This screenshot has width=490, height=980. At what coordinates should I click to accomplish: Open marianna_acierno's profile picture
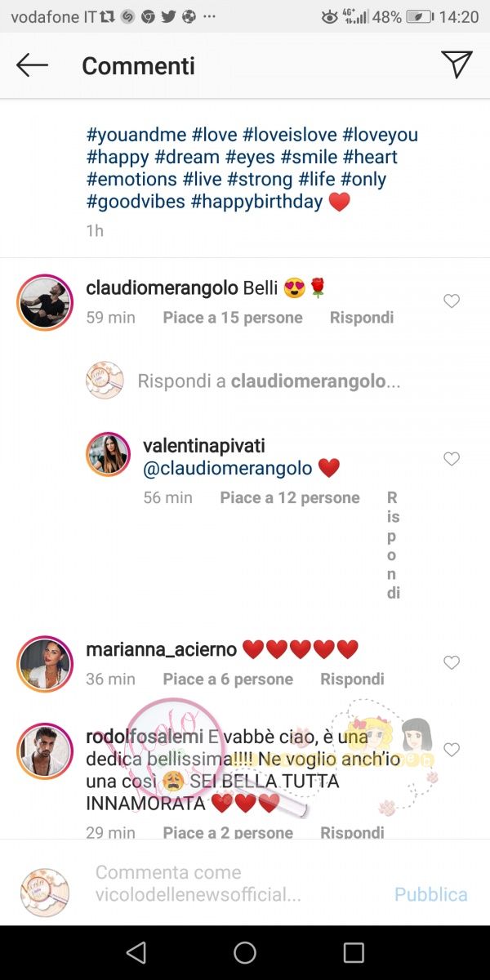[x=46, y=663]
